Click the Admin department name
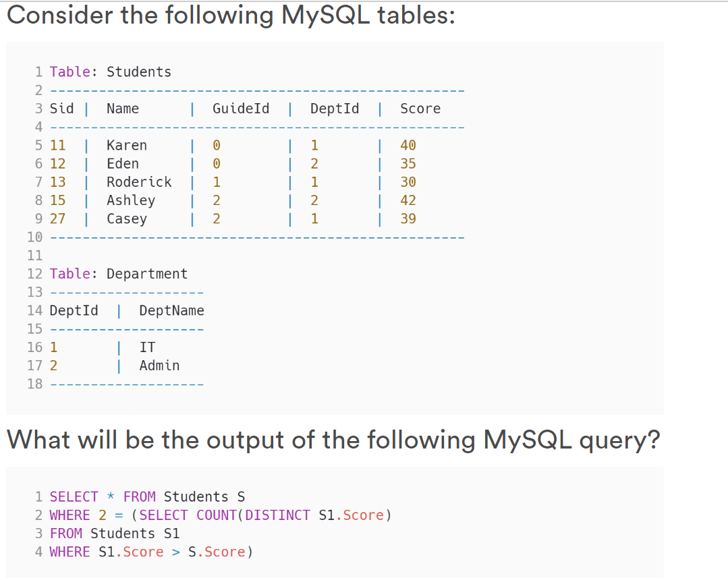This screenshot has width=728, height=578. pyautogui.click(x=159, y=366)
